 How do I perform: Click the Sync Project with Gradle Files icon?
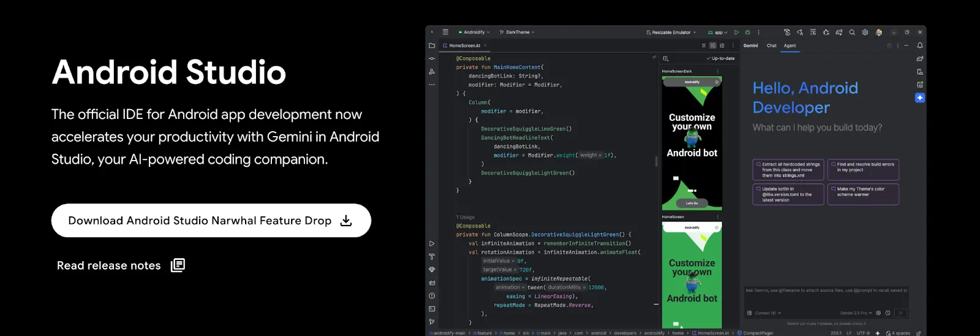coord(839,32)
